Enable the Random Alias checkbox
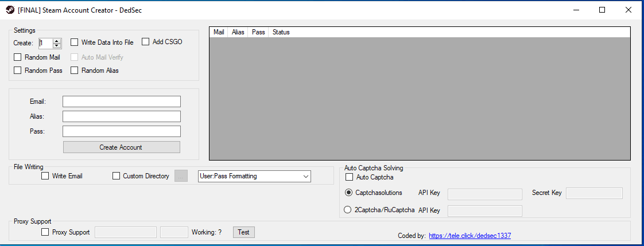This screenshot has width=644, height=246. point(75,71)
